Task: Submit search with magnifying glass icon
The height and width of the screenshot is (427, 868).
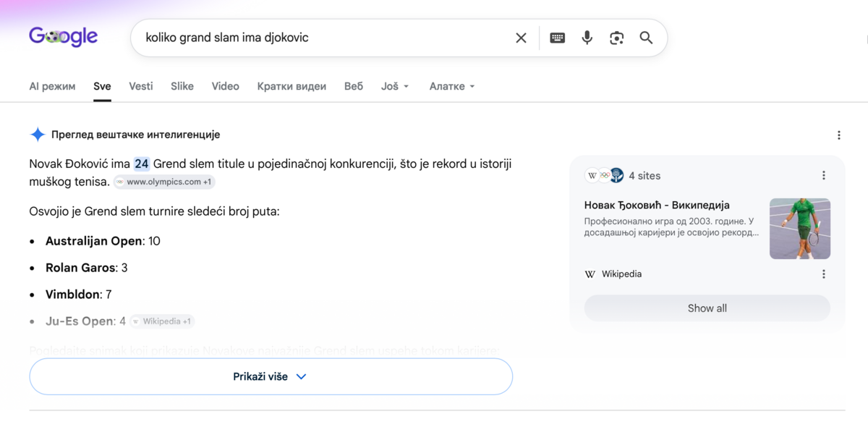Action: point(646,38)
